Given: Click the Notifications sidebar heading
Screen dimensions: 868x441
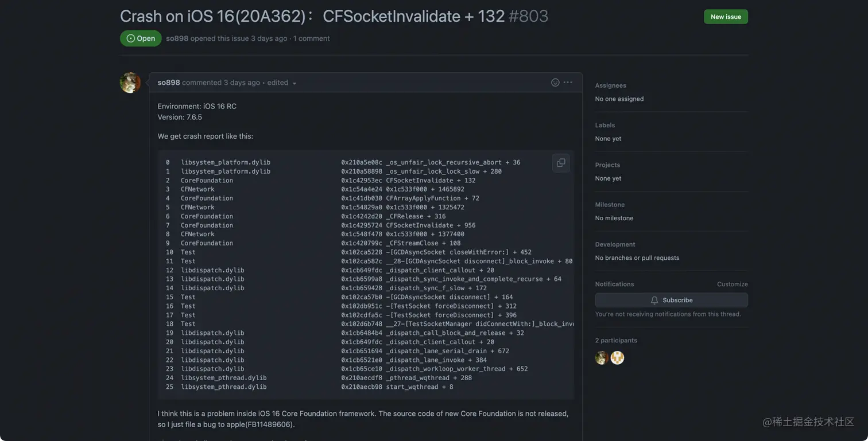Looking at the screenshot, I should tap(615, 284).
